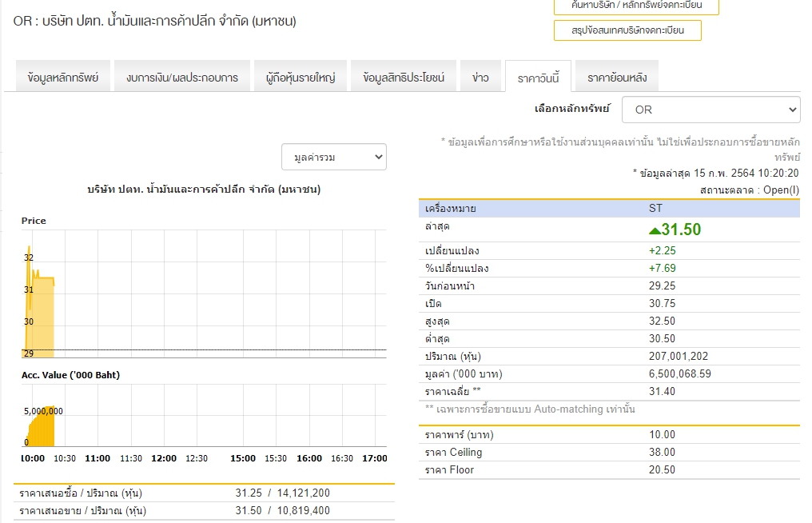This screenshot has width=812, height=523.
Task: Click สรุปข้อสนเทศบริษัทจดทะเบียน button
Action: [627, 30]
